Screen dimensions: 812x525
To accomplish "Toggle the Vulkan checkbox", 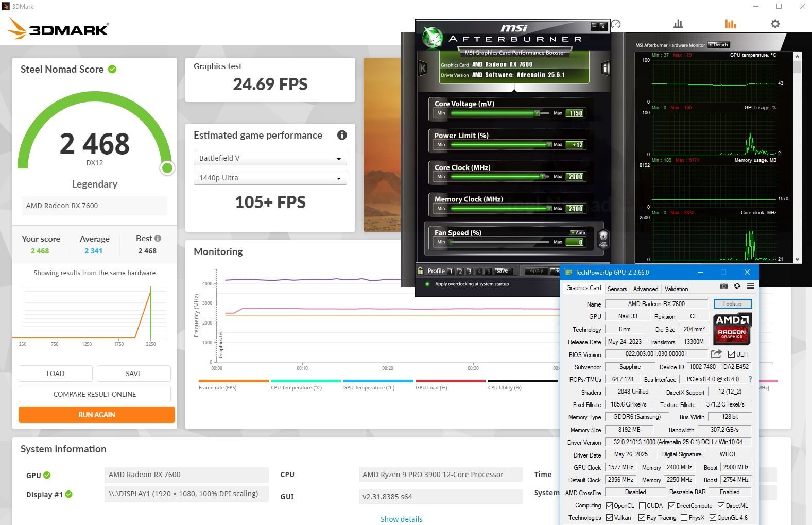I will [x=610, y=517].
